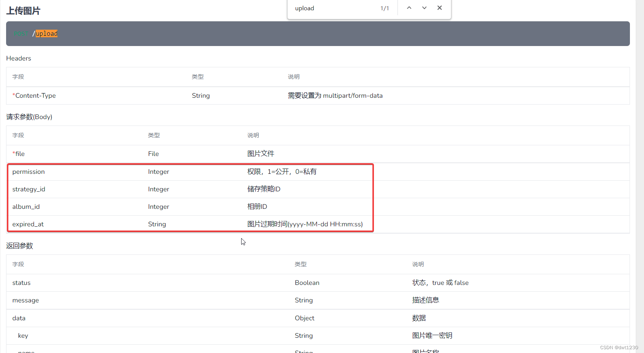
Task: Click String type in Content-Type row
Action: pos(201,95)
